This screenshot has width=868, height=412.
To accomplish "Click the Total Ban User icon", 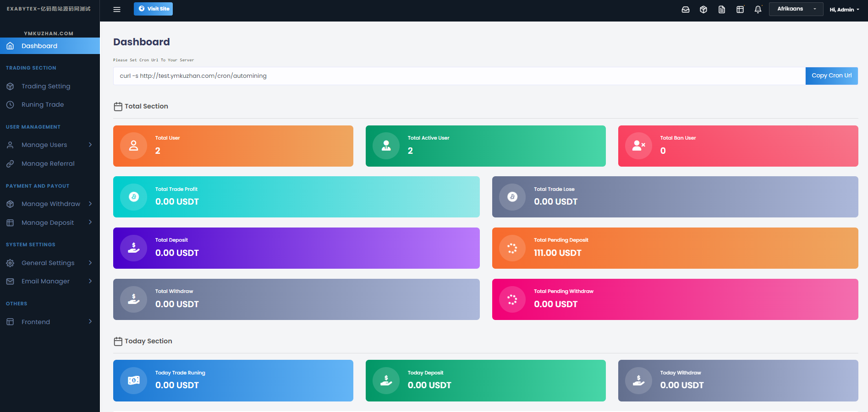I will (x=638, y=146).
